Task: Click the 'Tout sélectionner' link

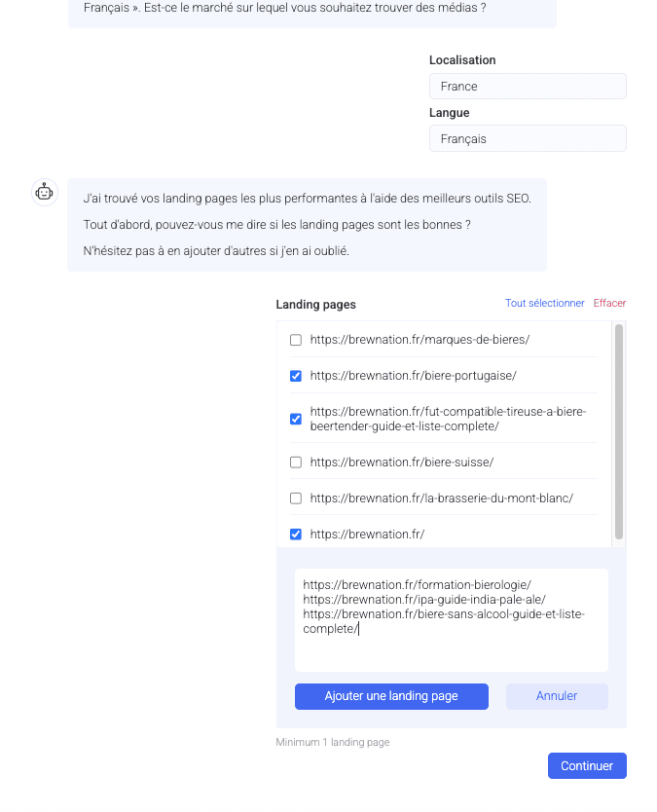Action: tap(544, 304)
